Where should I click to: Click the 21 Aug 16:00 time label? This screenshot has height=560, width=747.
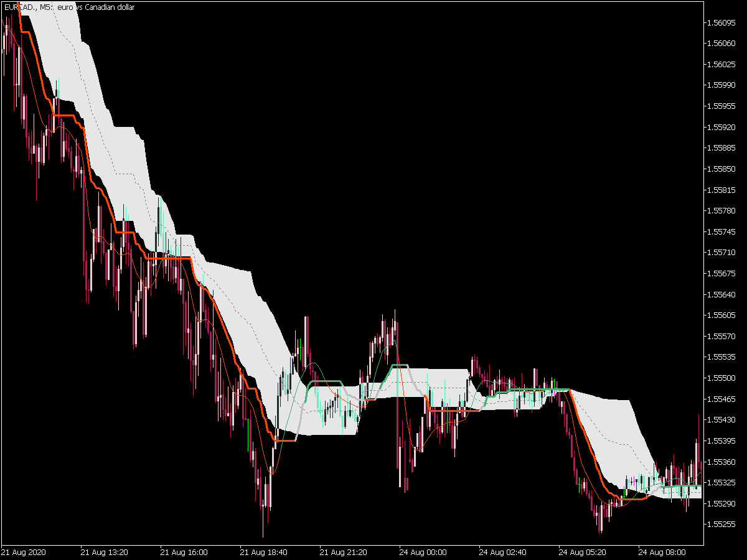pyautogui.click(x=184, y=552)
